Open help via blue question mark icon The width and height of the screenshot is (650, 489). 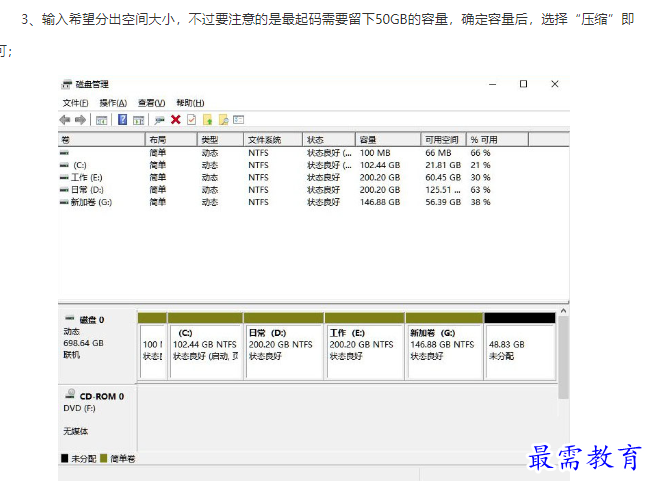tap(122, 120)
